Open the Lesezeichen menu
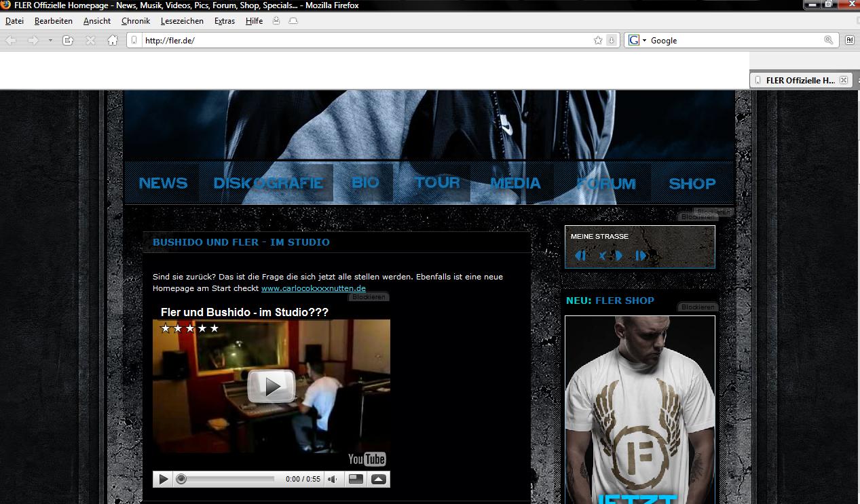 click(x=182, y=21)
